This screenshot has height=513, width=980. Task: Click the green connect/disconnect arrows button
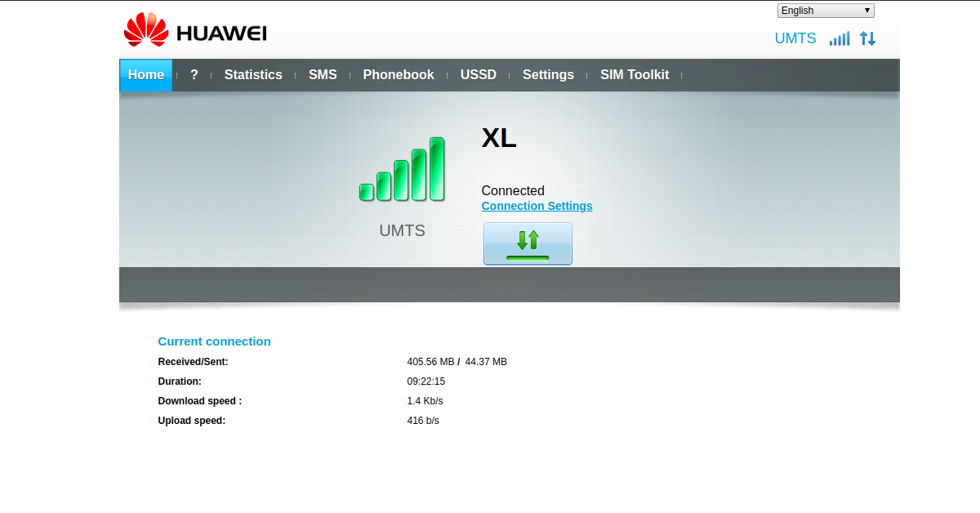[x=528, y=243]
